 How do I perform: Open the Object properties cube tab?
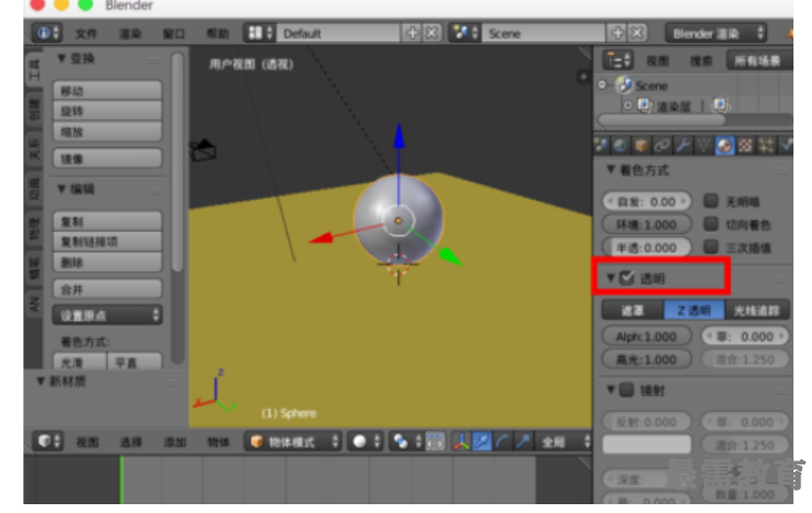(641, 145)
